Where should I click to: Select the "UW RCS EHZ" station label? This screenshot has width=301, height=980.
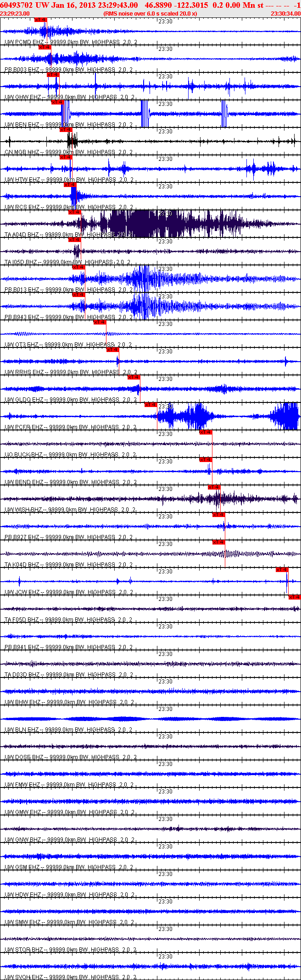pyautogui.click(x=22, y=207)
